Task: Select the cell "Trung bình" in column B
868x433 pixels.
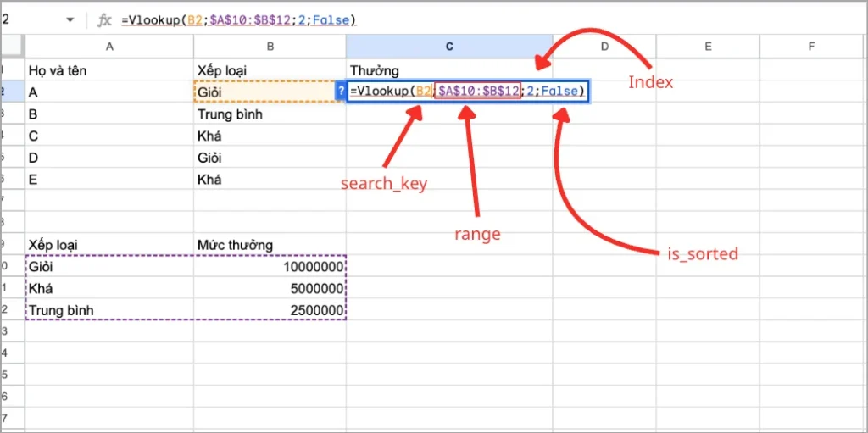Action: tap(270, 114)
